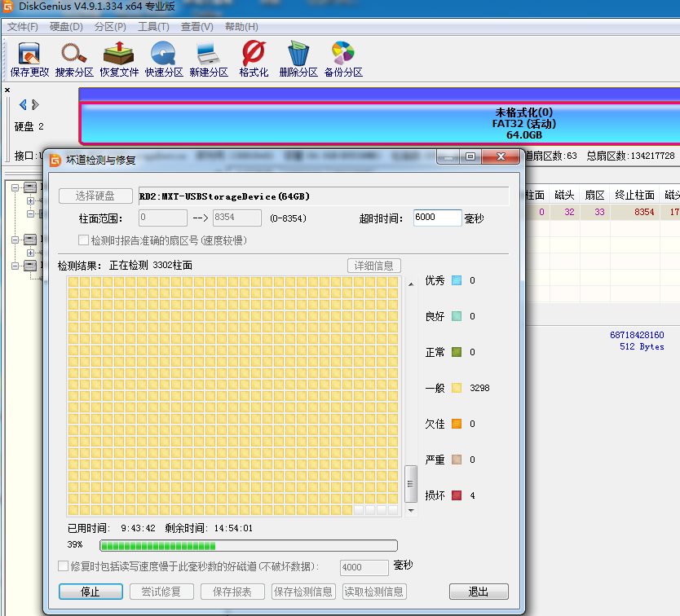Select the topmost disk icon in the tree
Viewport: 680px width, 616px height.
[x=30, y=187]
